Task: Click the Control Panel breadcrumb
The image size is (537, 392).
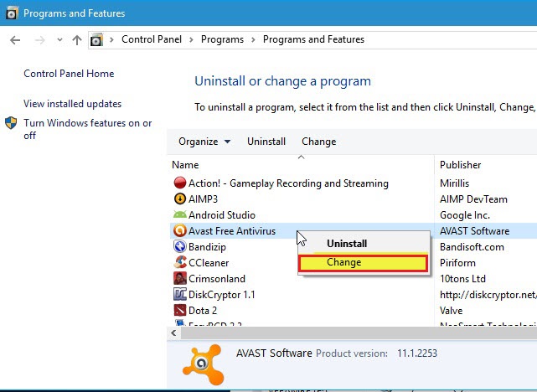Action: [x=152, y=39]
